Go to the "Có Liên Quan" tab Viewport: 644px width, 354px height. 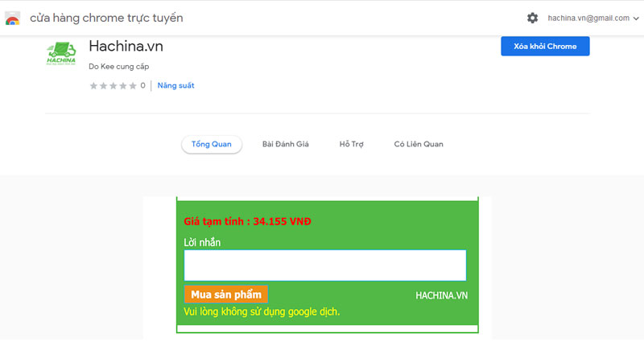(419, 144)
